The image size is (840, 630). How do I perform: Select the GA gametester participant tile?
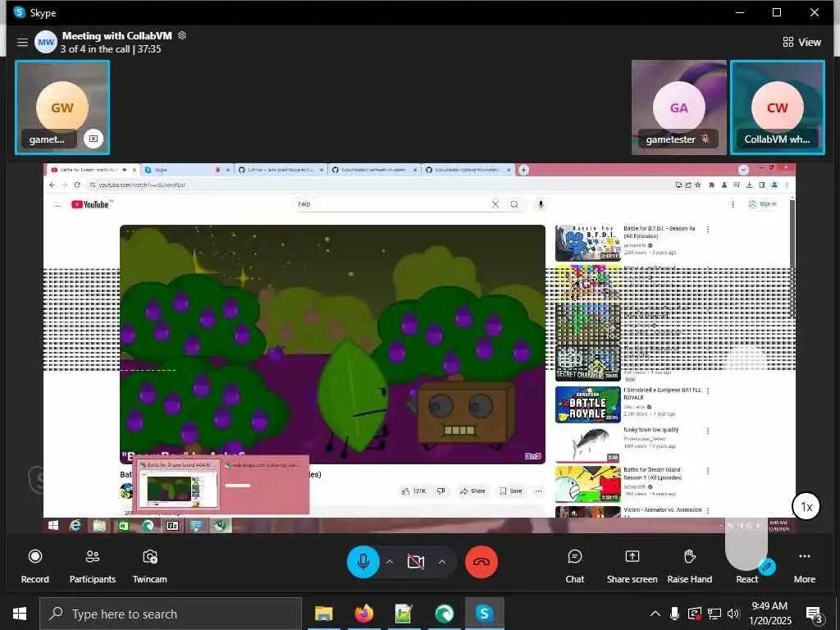[678, 107]
